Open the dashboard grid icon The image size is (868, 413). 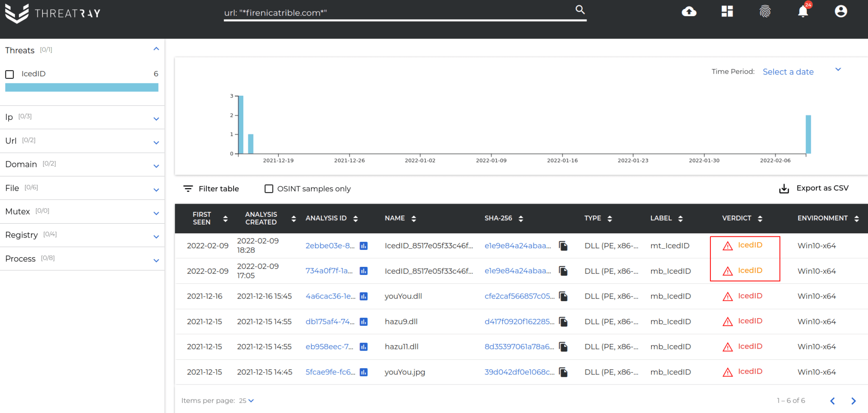727,11
